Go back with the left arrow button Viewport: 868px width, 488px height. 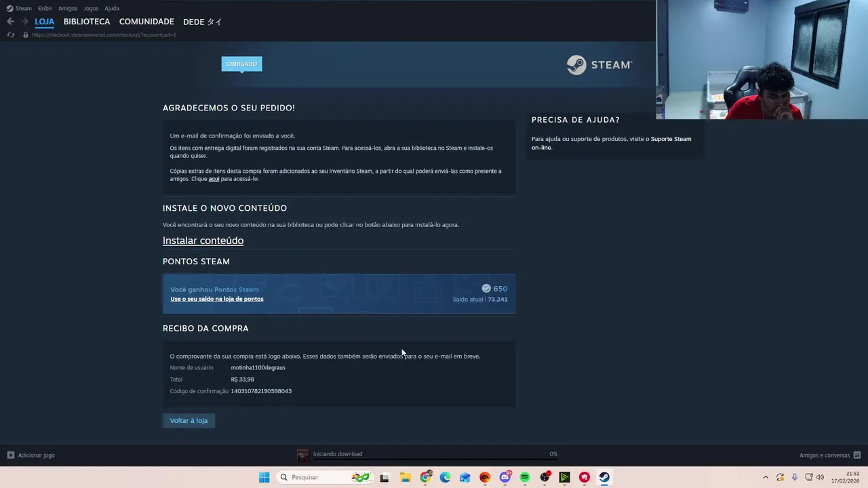10,22
